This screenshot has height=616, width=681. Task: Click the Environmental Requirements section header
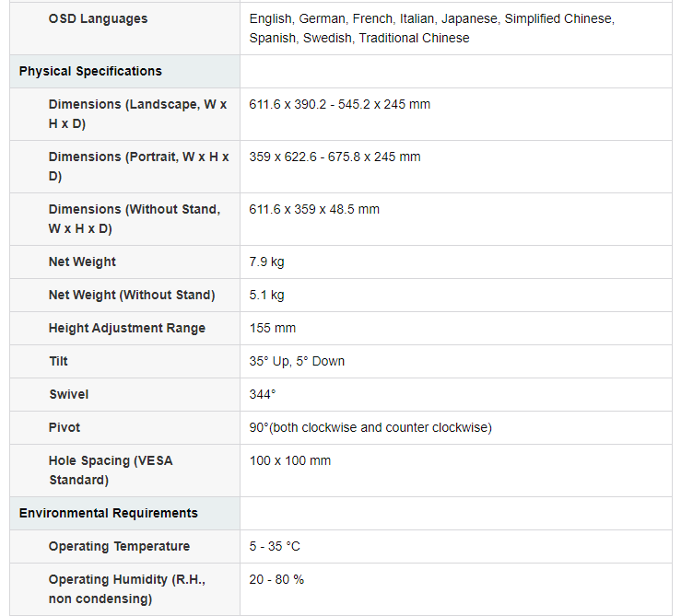[x=108, y=513]
